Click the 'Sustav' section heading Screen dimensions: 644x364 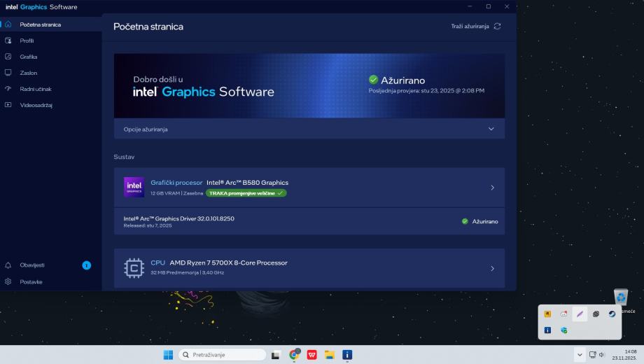pos(124,157)
